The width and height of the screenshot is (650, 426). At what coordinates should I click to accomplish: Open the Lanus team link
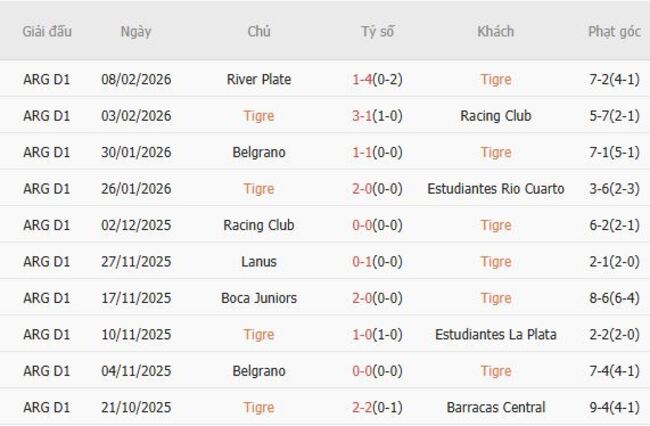[259, 262]
